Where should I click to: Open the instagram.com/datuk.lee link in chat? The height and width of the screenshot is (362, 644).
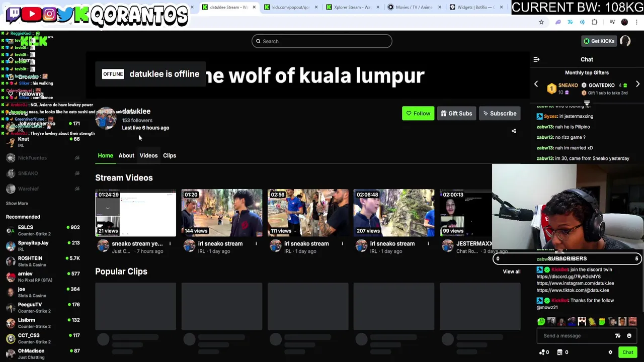coord(575,283)
